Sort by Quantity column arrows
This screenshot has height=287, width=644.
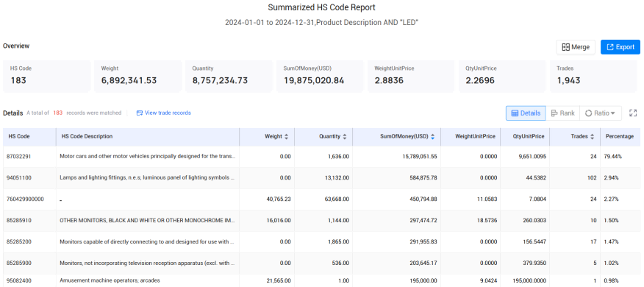345,137
